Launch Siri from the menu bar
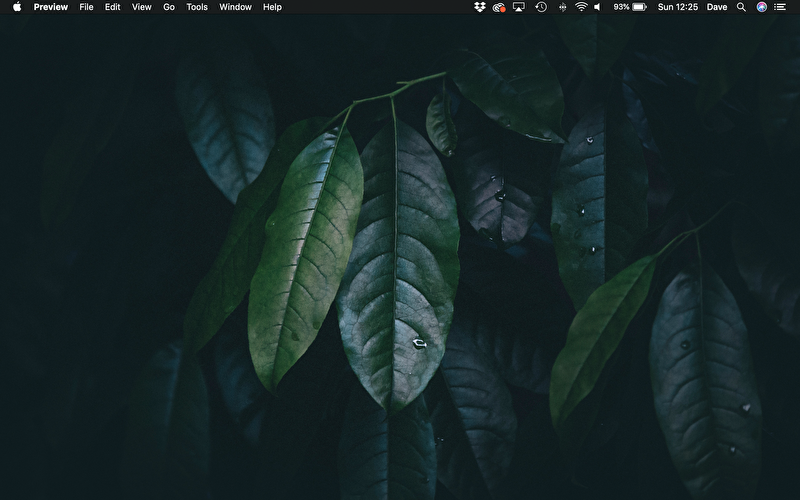 [x=761, y=7]
